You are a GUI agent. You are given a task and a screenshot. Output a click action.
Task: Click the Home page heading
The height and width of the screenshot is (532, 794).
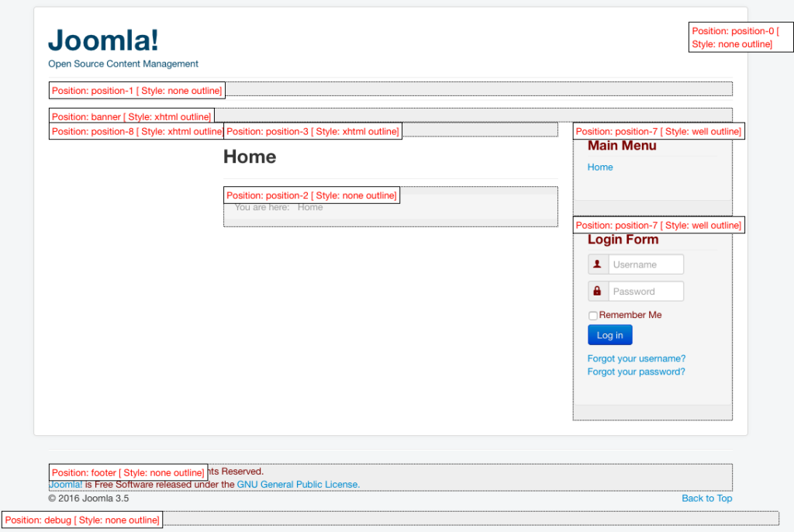point(250,157)
